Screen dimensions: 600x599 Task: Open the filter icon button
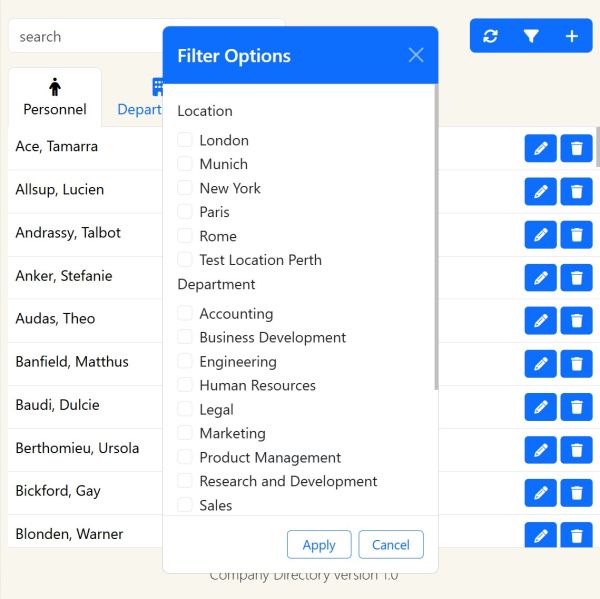pyautogui.click(x=531, y=36)
